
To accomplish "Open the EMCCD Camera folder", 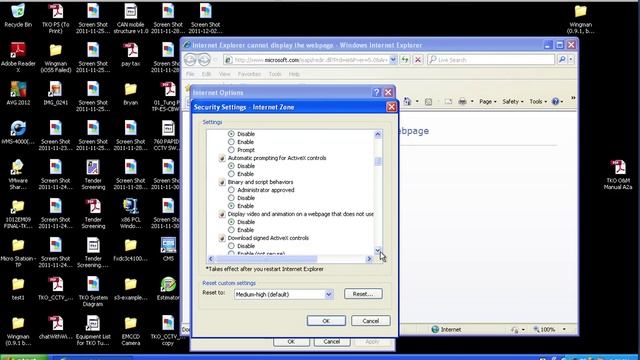I will pos(131,331).
